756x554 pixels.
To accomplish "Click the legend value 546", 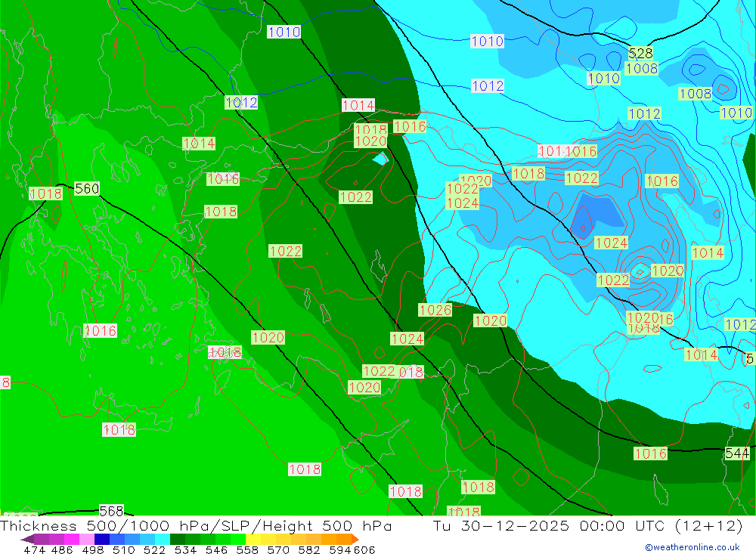I will click(x=216, y=549).
